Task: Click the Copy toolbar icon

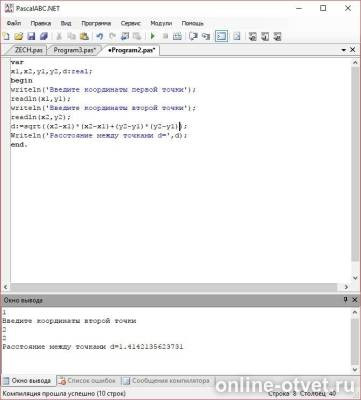Action: click(71, 36)
